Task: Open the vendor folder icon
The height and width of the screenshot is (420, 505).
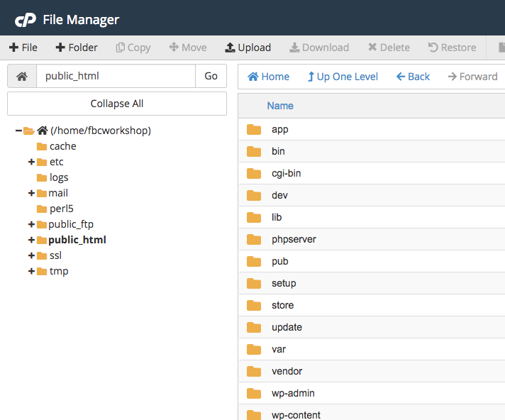Action: click(254, 371)
